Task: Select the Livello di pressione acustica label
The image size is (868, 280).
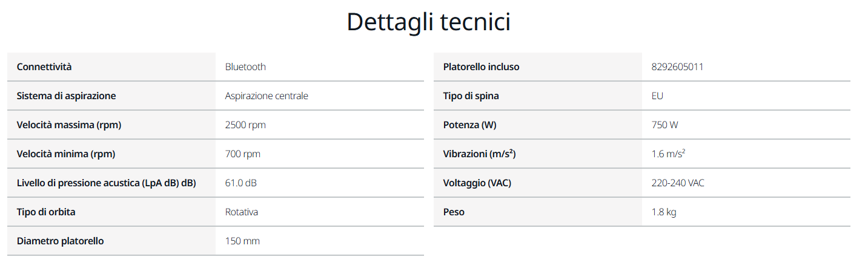Action: pos(107,183)
